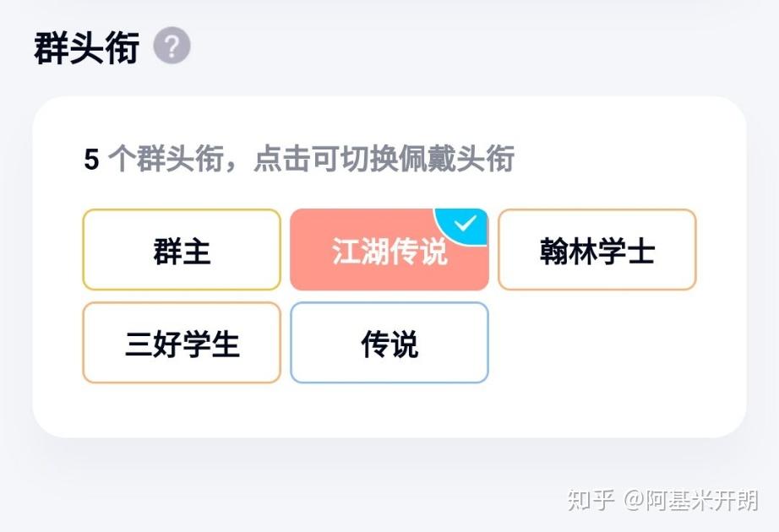Click the question mark help bubble

[x=172, y=46]
